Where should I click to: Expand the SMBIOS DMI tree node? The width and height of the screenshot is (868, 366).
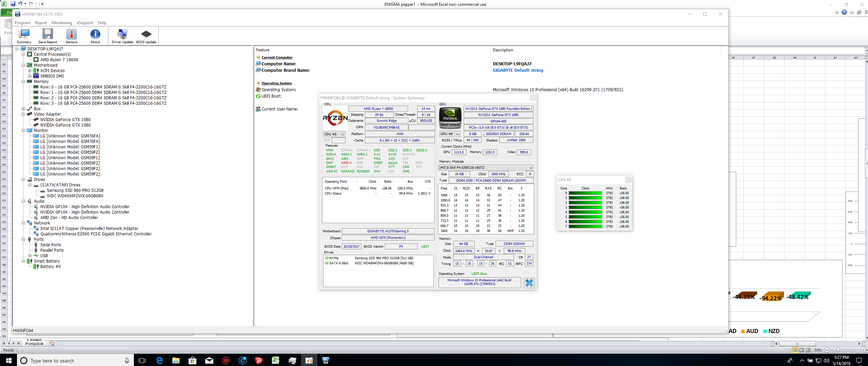30,76
